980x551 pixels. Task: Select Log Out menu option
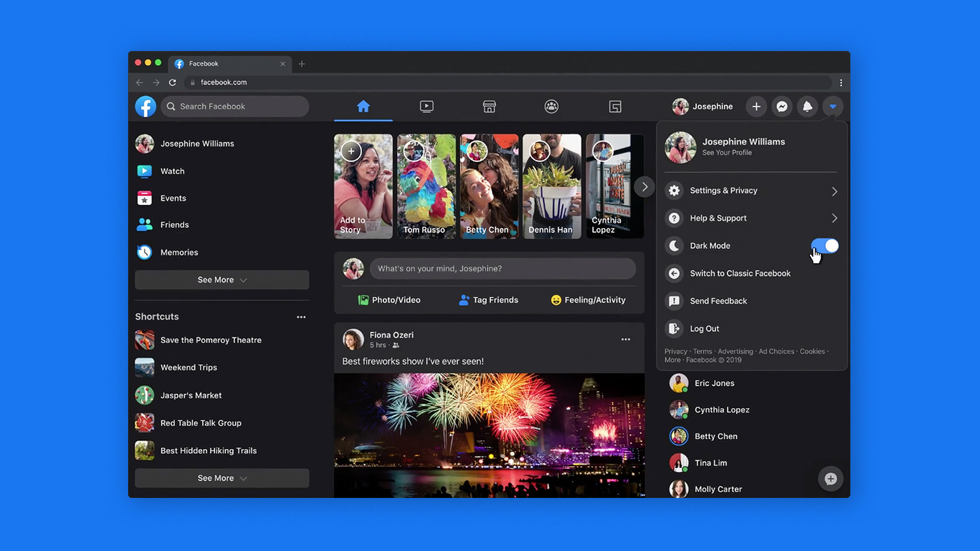[705, 329]
